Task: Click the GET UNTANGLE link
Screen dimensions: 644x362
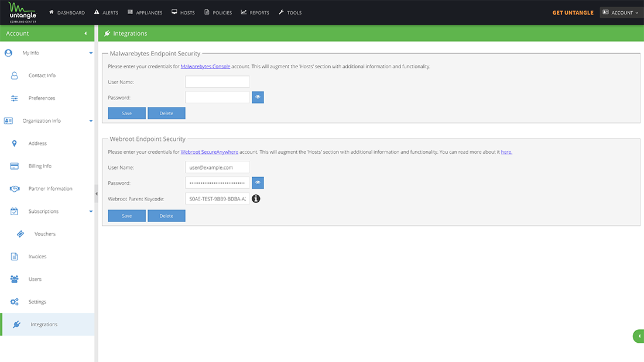Action: click(x=573, y=13)
